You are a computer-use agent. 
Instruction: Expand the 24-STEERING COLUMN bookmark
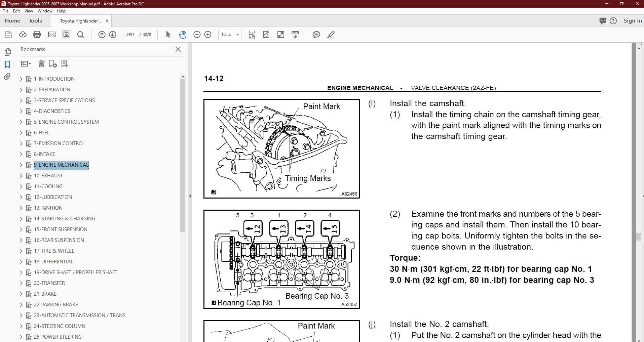click(x=21, y=326)
